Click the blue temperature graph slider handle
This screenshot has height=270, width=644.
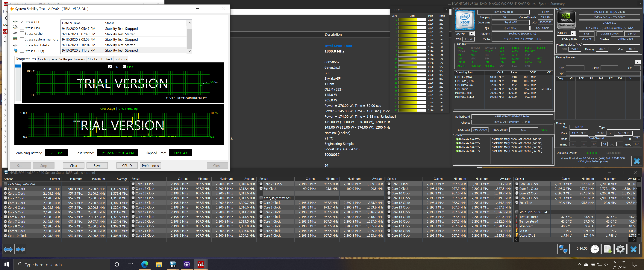(18, 66)
